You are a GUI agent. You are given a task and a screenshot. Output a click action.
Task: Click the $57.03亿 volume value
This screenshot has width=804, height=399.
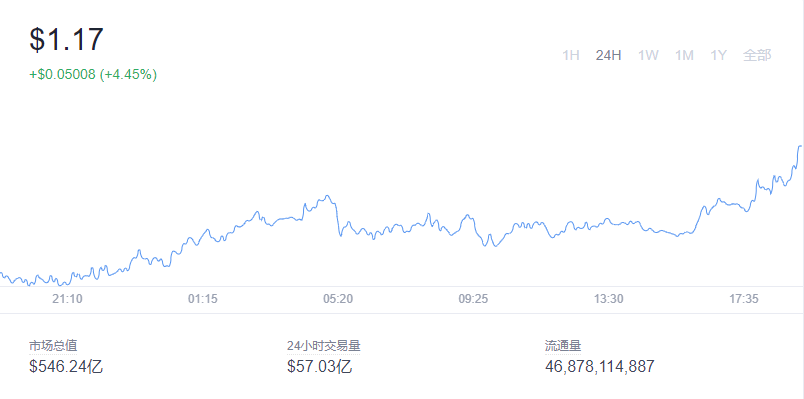(x=319, y=367)
